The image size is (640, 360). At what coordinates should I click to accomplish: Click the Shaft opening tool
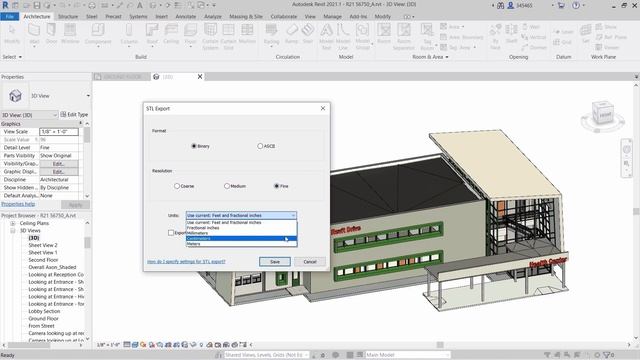click(x=511, y=33)
